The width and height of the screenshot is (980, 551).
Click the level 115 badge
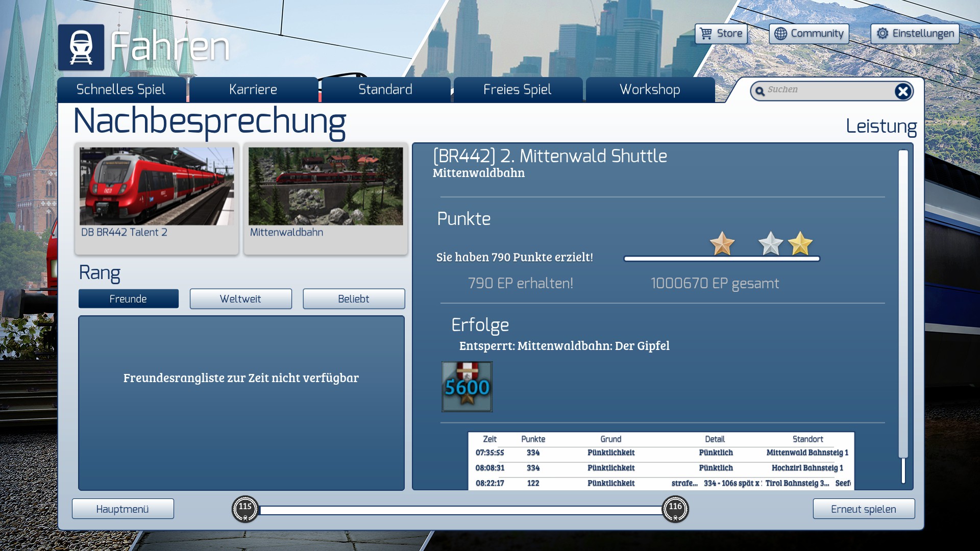click(245, 509)
